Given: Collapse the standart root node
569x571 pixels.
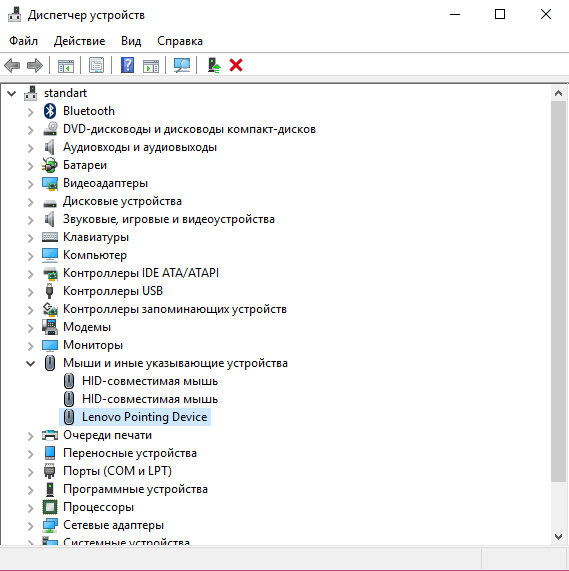Looking at the screenshot, I should [12, 93].
